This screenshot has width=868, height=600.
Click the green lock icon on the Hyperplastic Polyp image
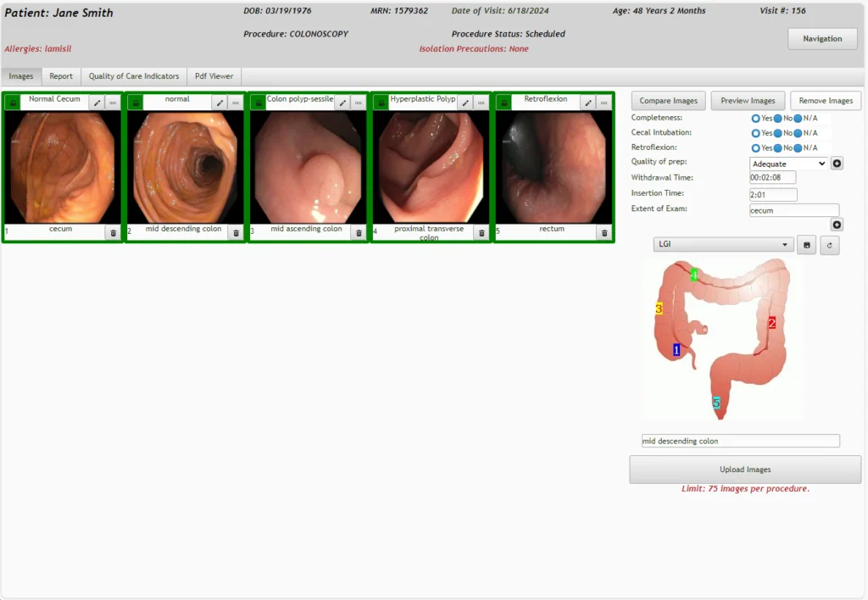point(380,101)
